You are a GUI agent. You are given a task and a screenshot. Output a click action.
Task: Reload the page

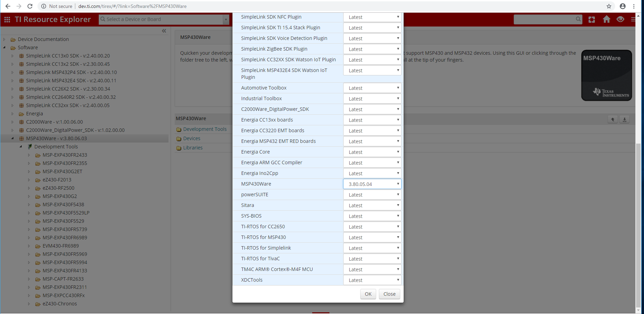point(30,6)
